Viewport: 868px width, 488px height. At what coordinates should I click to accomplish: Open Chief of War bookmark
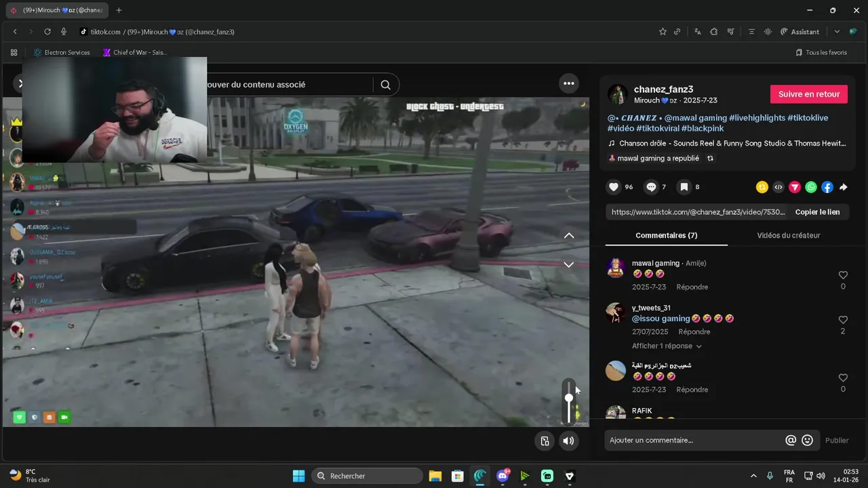pos(134,52)
